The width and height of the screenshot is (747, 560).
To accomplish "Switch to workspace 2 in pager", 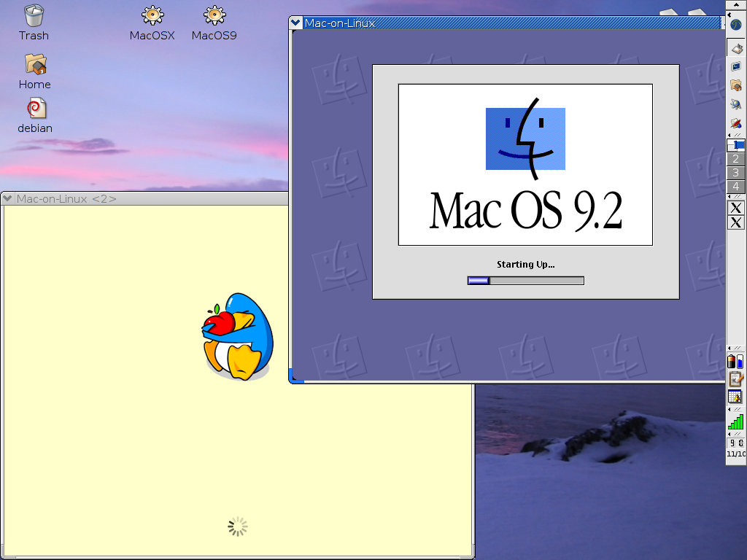I will coord(736,158).
